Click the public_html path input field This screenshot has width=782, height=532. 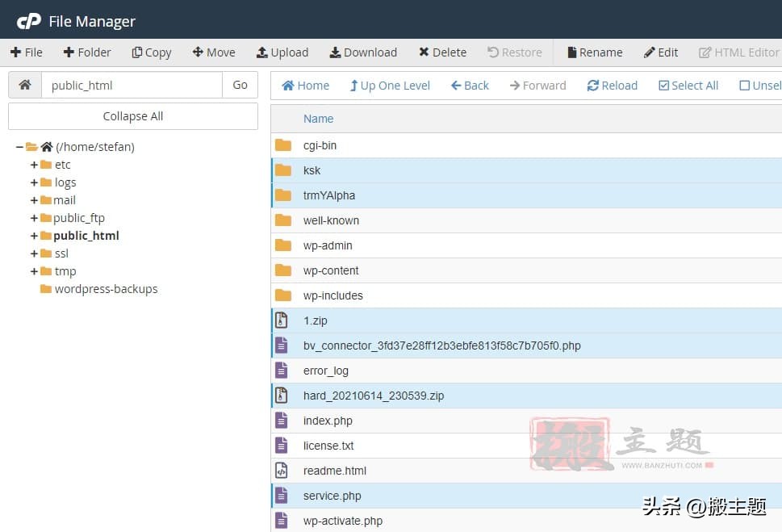[x=132, y=85]
